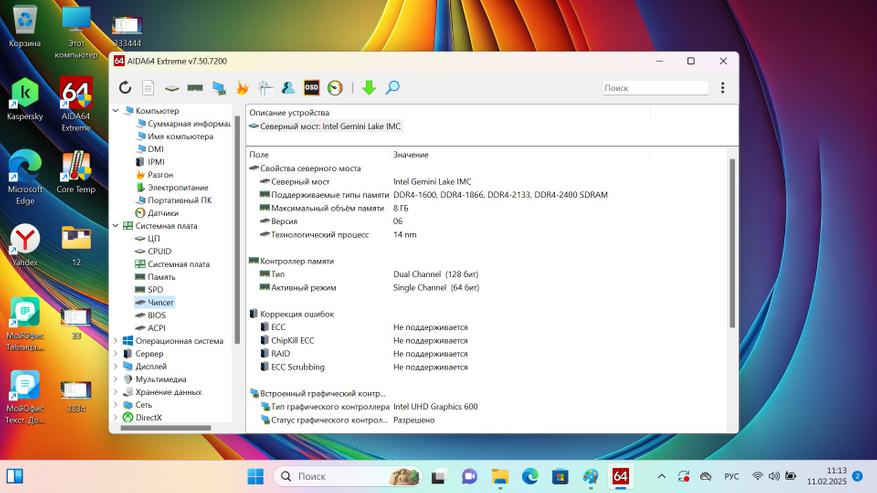Click details pane vertical scrollbar

732,243
